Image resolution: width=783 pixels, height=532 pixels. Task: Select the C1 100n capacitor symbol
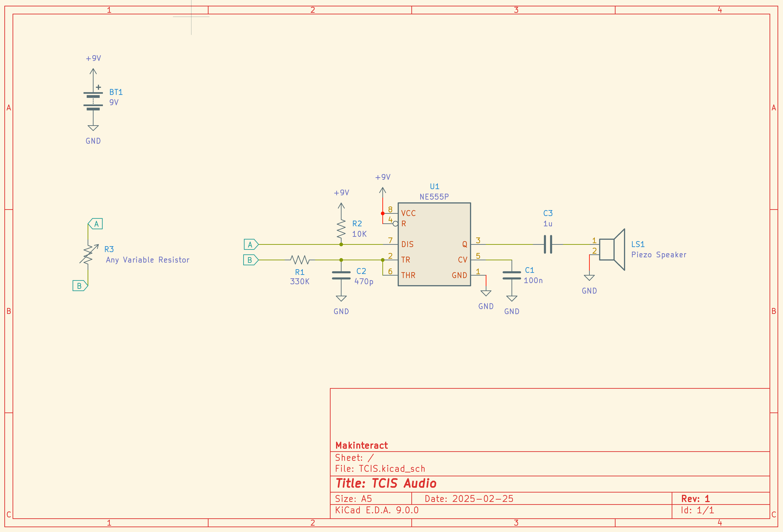pos(512,275)
